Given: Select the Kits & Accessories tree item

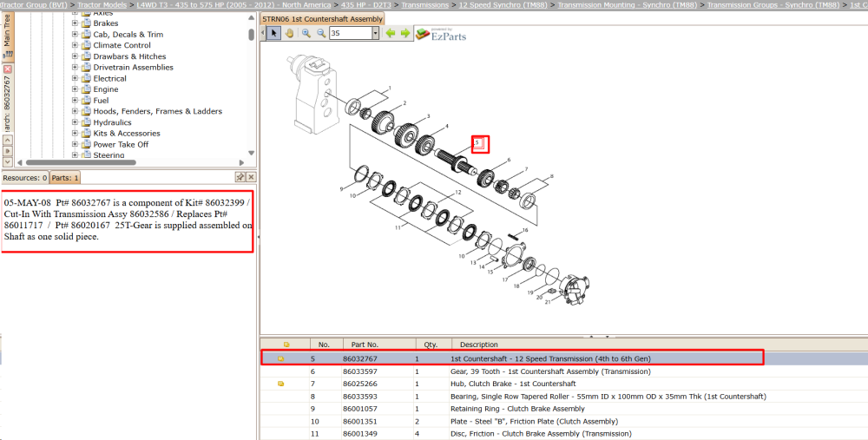Looking at the screenshot, I should (x=127, y=134).
